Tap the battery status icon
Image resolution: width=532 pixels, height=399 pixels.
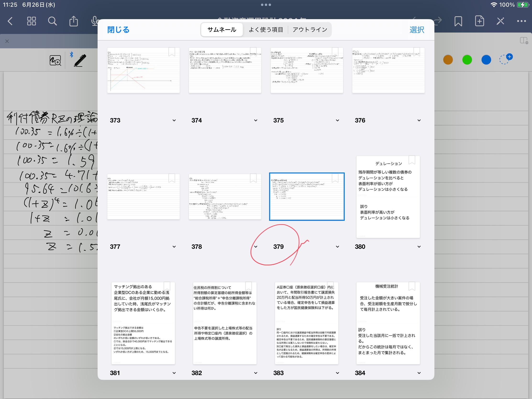523,5
